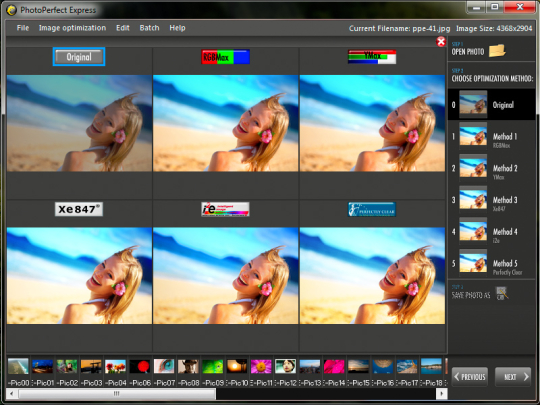The height and width of the screenshot is (405, 540).
Task: Click the Image Size 4368x2904 text
Action: point(494,29)
